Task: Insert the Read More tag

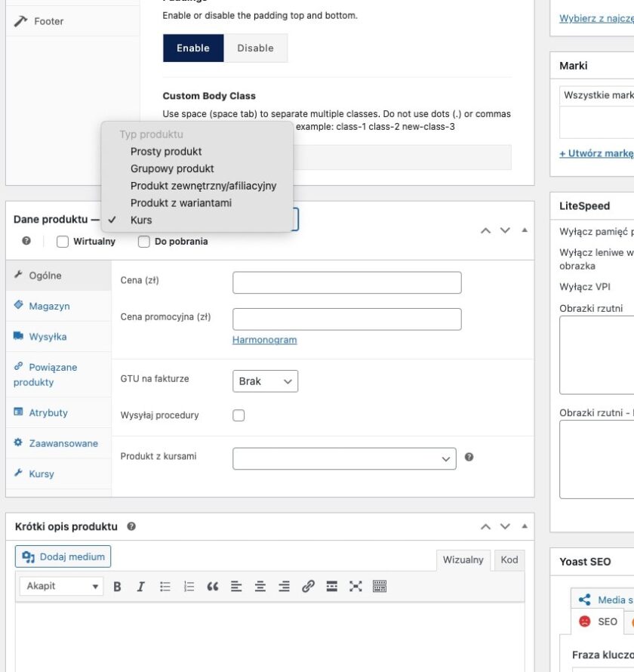Action: point(331,586)
